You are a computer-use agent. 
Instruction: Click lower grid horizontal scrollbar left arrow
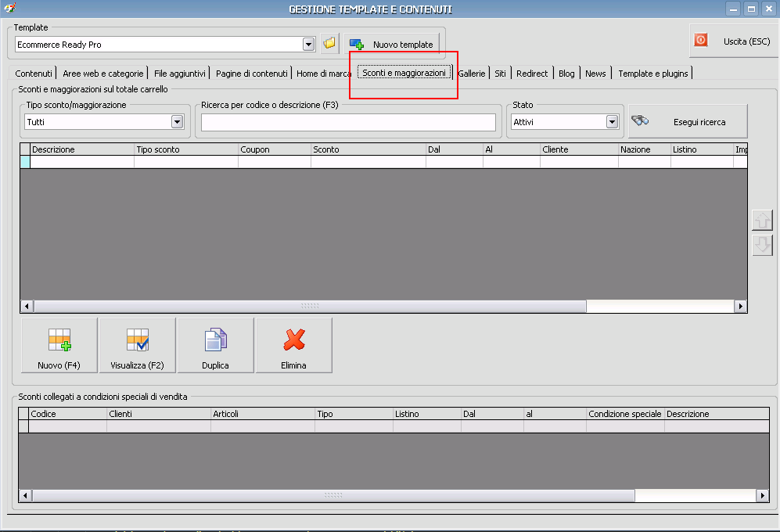[x=25, y=495]
